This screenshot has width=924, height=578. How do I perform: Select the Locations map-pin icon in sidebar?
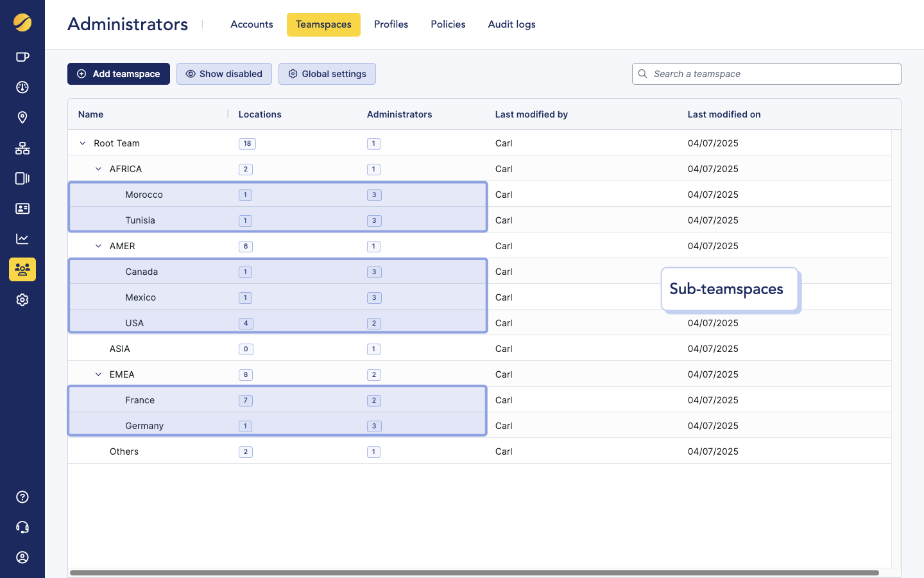coord(22,118)
